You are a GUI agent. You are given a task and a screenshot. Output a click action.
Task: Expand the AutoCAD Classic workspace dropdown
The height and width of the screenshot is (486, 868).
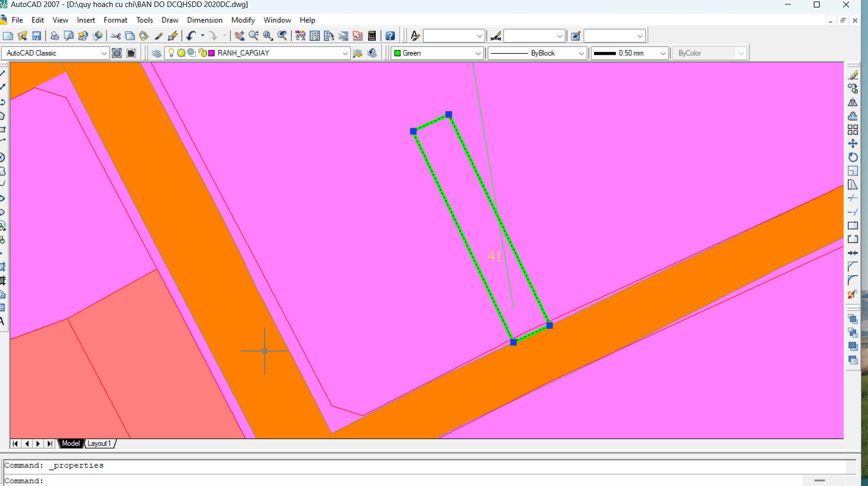[x=104, y=53]
